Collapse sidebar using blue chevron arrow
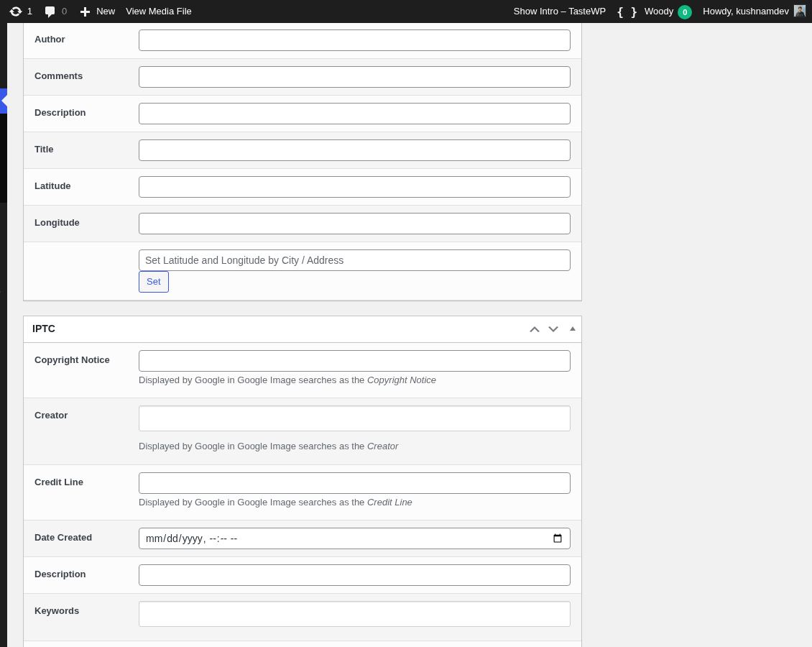The height and width of the screenshot is (647, 812). [x=3, y=101]
